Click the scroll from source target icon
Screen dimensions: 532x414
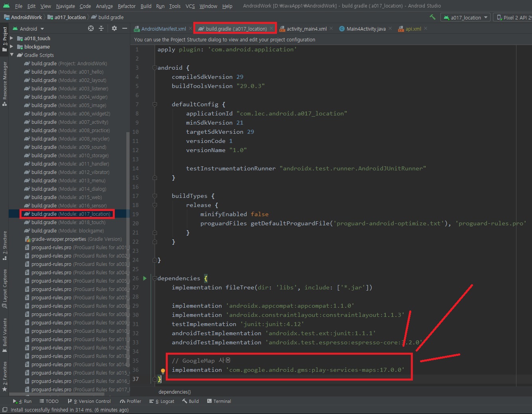click(x=91, y=28)
